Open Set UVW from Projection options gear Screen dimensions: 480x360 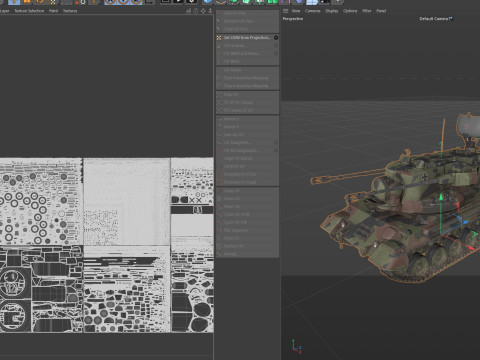click(x=276, y=38)
